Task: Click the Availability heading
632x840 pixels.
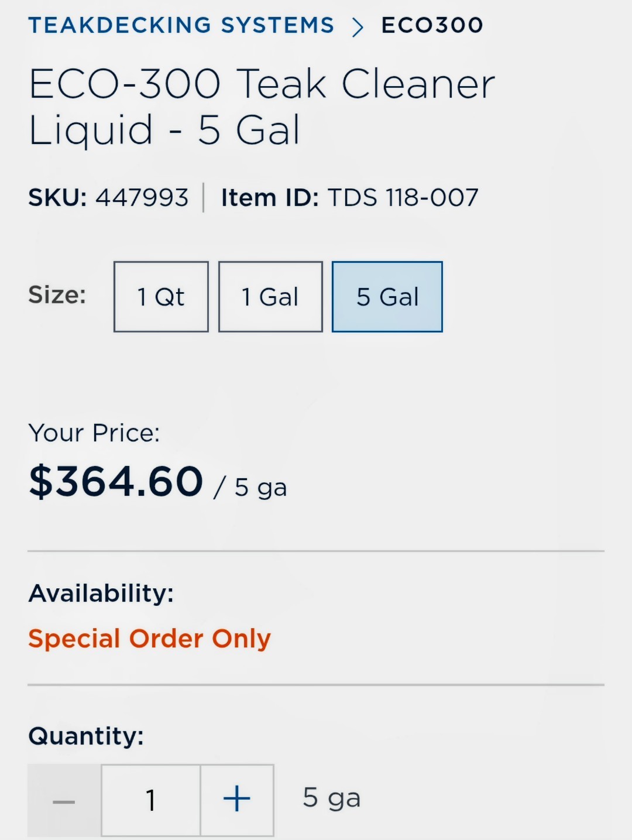Action: (x=101, y=593)
